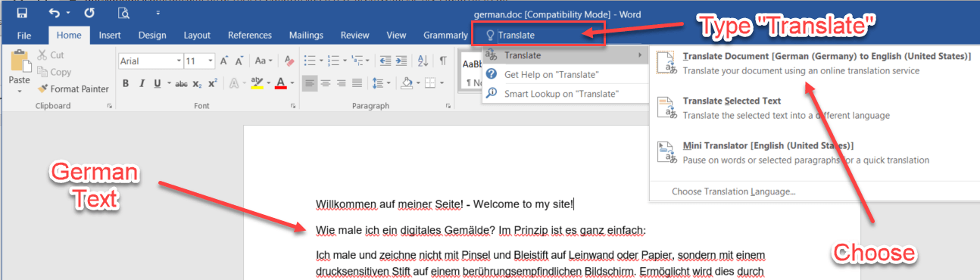Viewport: 980px width, 280px height.
Task: Increase indent using the ribbon icon
Action: pyautogui.click(x=401, y=61)
